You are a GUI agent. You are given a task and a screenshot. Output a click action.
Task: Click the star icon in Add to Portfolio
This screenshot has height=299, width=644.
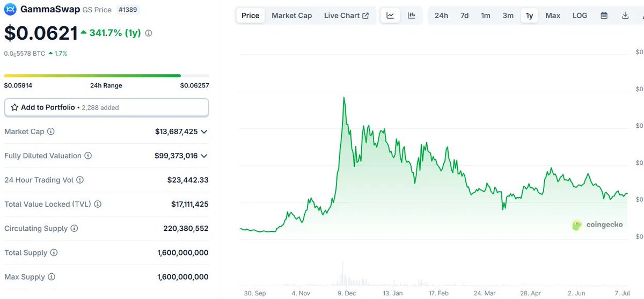tap(14, 107)
